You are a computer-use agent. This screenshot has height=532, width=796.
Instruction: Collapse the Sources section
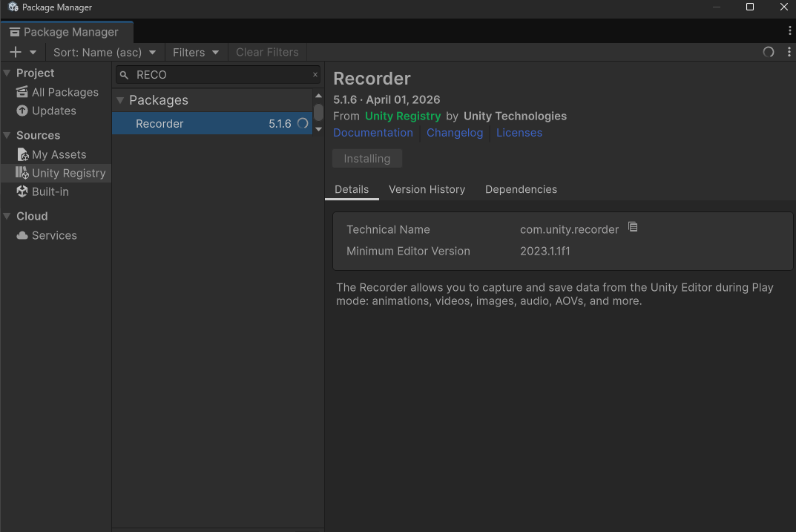click(x=7, y=136)
